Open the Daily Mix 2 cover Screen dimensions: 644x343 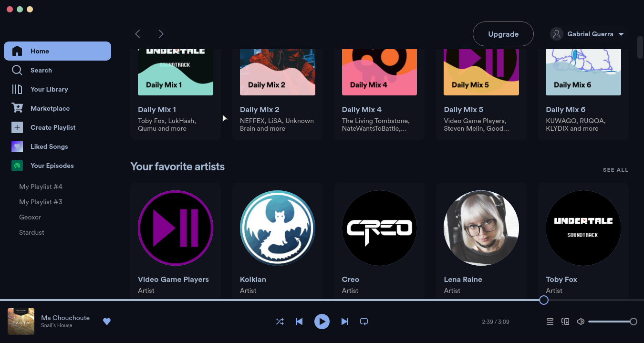tap(278, 72)
